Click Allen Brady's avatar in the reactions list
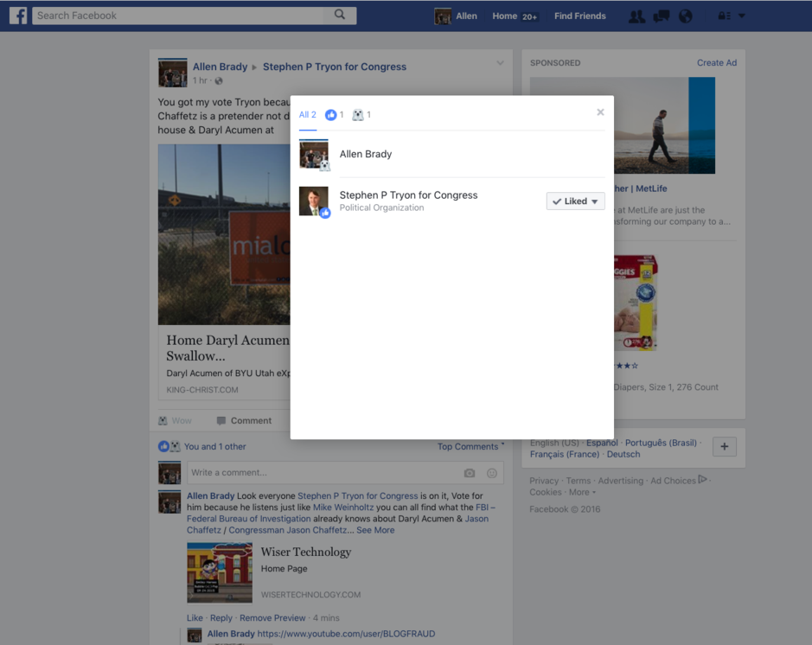The image size is (812, 645). pyautogui.click(x=314, y=154)
